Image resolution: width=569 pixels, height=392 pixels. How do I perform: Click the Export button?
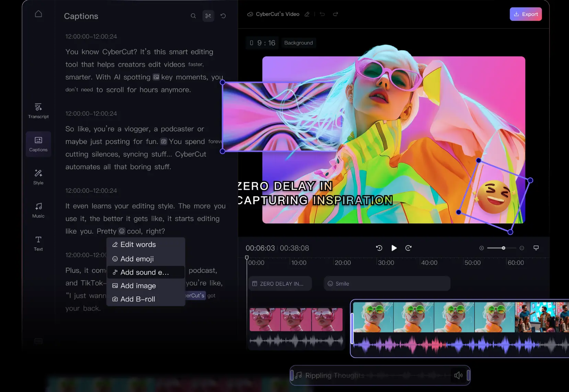525,14
